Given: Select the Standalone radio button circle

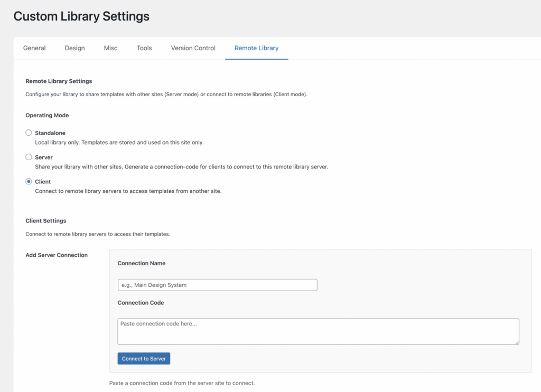Looking at the screenshot, I should tap(29, 133).
